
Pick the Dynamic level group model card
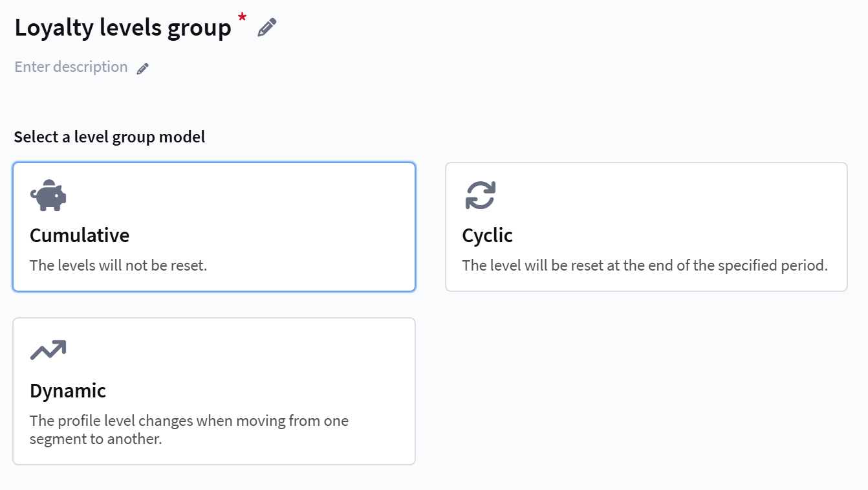point(214,391)
